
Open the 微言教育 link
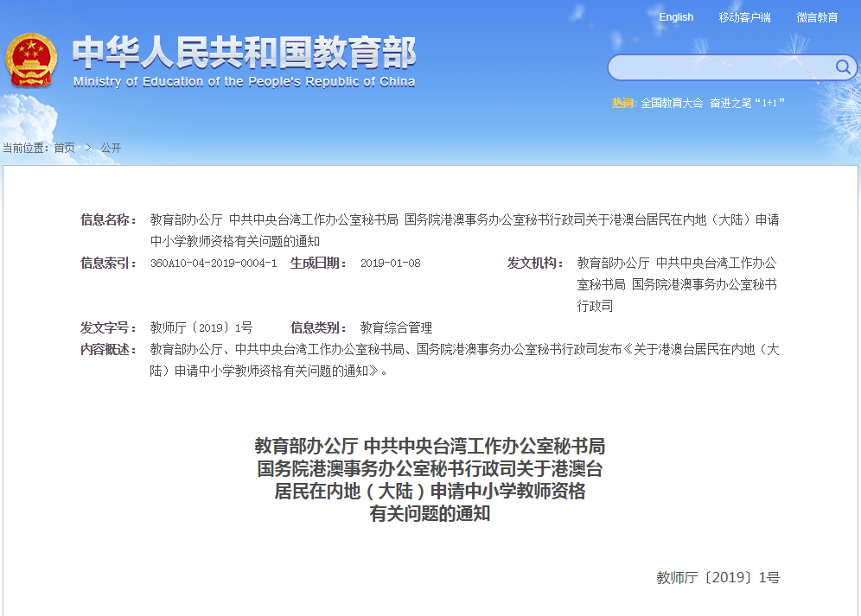(x=817, y=17)
